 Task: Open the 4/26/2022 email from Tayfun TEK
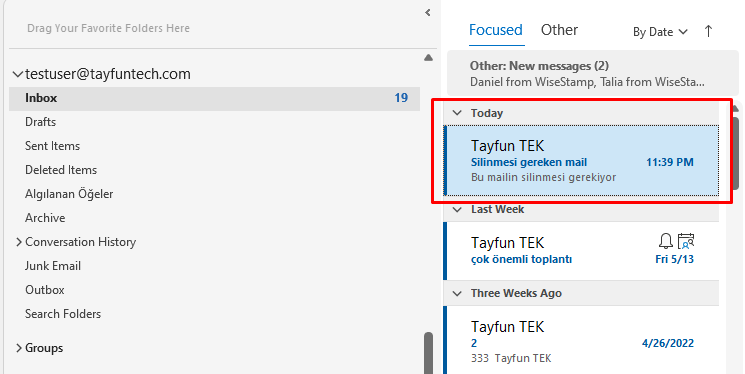582,340
